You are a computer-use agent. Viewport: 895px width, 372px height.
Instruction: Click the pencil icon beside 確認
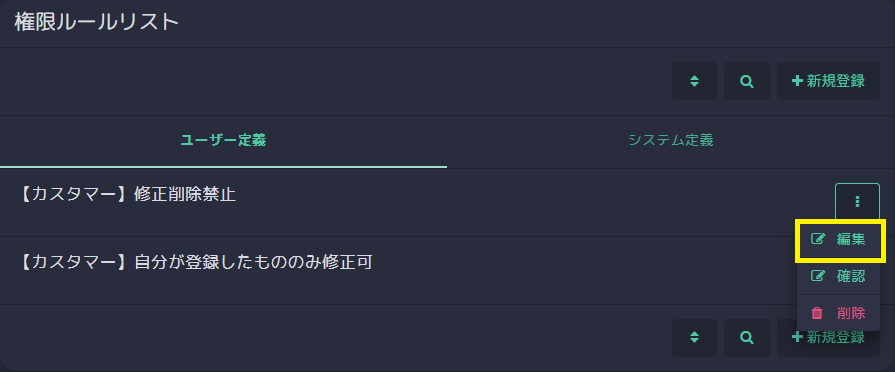818,276
